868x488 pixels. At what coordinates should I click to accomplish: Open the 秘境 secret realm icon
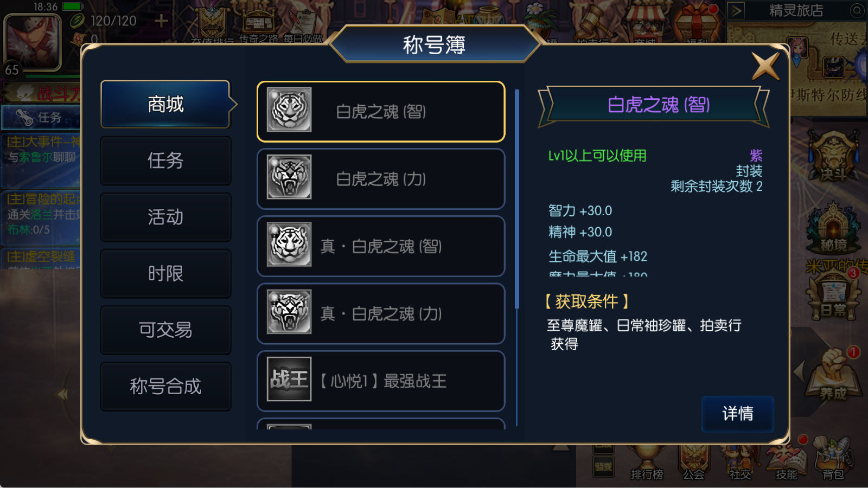pyautogui.click(x=833, y=228)
